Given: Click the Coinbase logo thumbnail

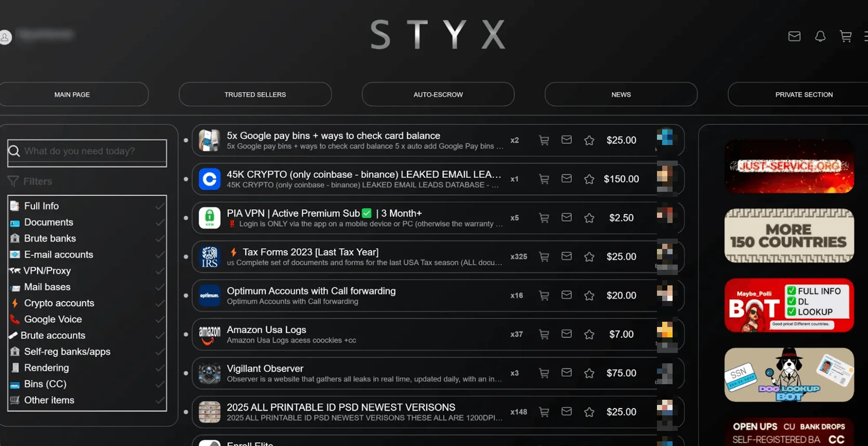Looking at the screenshot, I should pyautogui.click(x=209, y=179).
